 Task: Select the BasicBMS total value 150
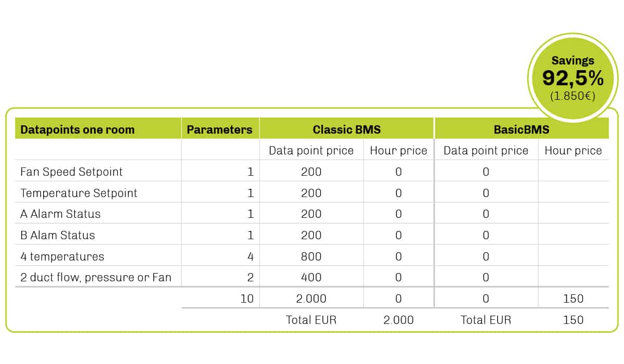tap(573, 320)
